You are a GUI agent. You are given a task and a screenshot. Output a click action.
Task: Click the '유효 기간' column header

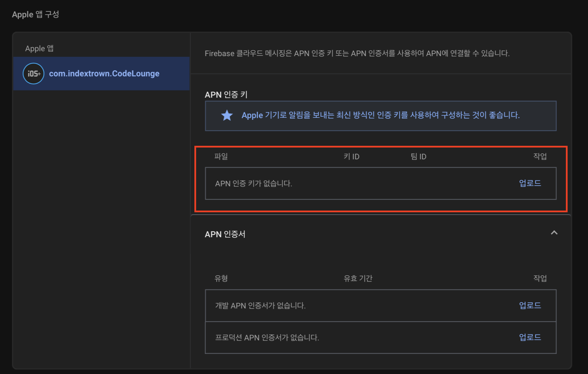tap(358, 278)
